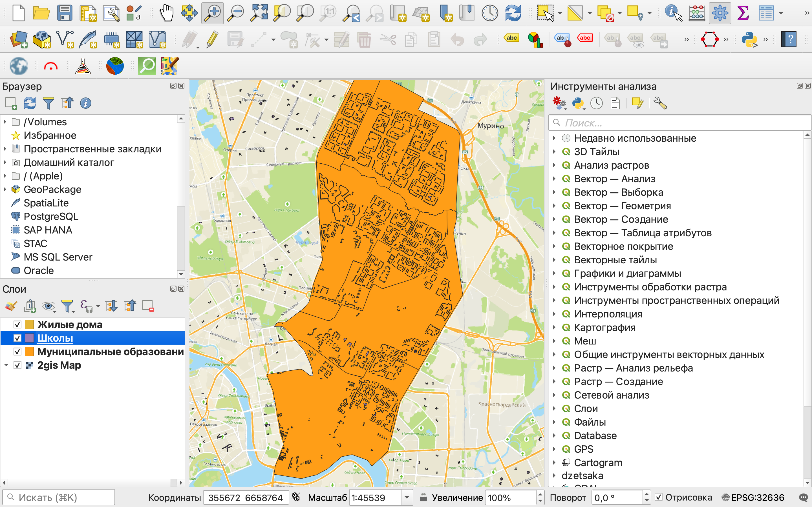
Task: Click the Python console icon in toolbar
Action: [749, 39]
